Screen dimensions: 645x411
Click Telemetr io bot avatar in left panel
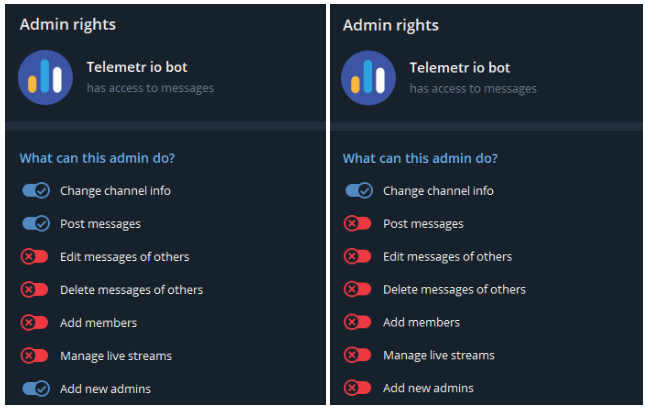click(x=47, y=77)
